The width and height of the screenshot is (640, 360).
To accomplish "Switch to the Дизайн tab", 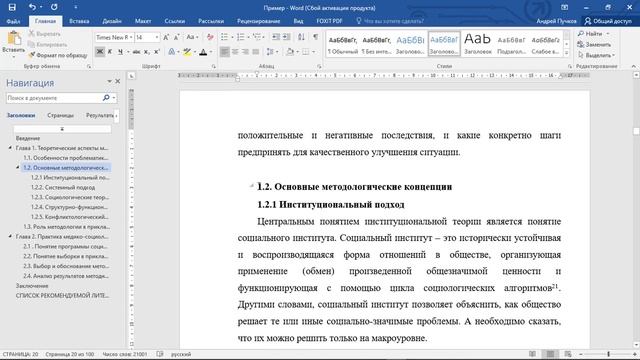I will click(x=112, y=21).
